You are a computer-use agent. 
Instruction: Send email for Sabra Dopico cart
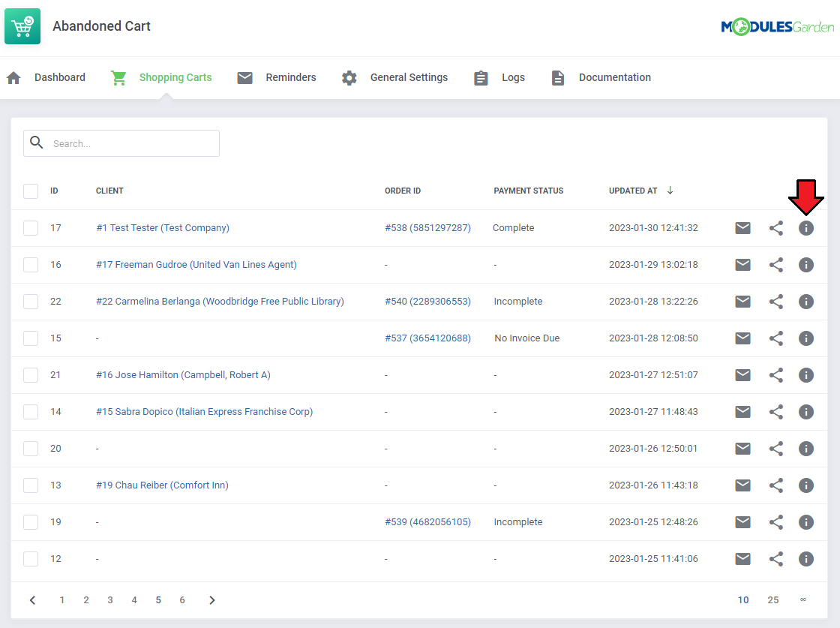pyautogui.click(x=742, y=411)
